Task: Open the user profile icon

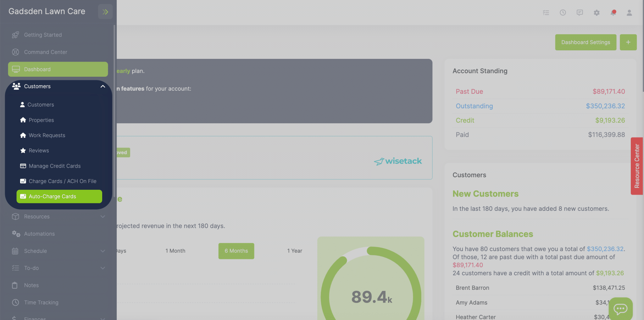Action: point(629,13)
